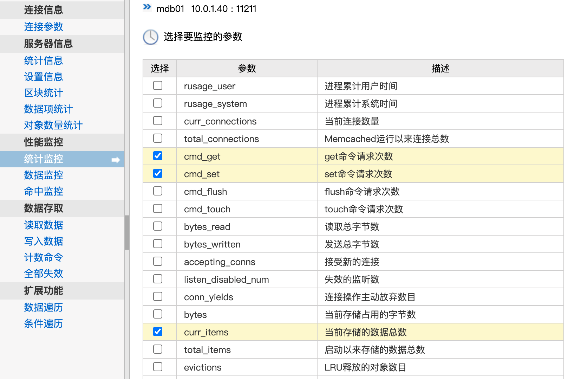
Task: Open 条件遍历 link
Action: (44, 323)
